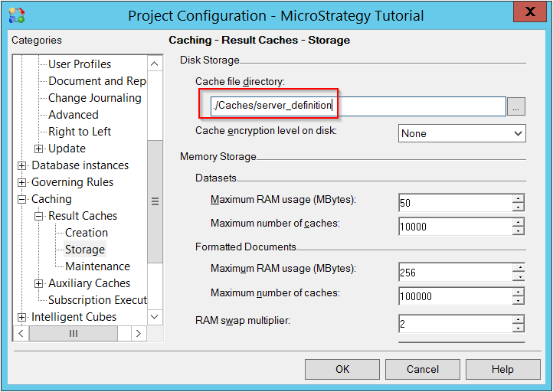Click the OK button
Screen dimensions: 553x392
click(x=342, y=369)
